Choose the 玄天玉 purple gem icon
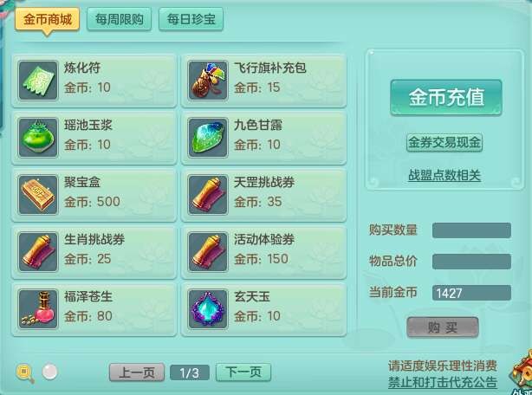The width and height of the screenshot is (532, 395). click(x=208, y=309)
